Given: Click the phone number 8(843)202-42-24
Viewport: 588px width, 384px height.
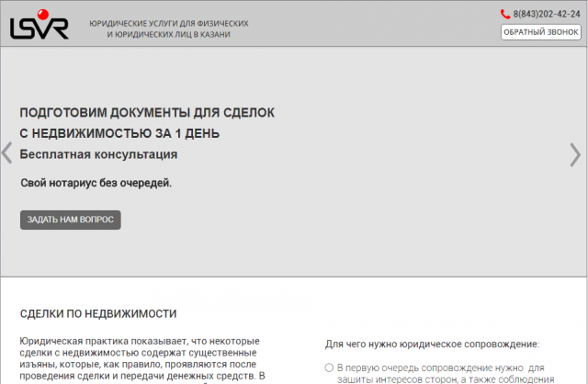Looking at the screenshot, I should pyautogui.click(x=547, y=15).
